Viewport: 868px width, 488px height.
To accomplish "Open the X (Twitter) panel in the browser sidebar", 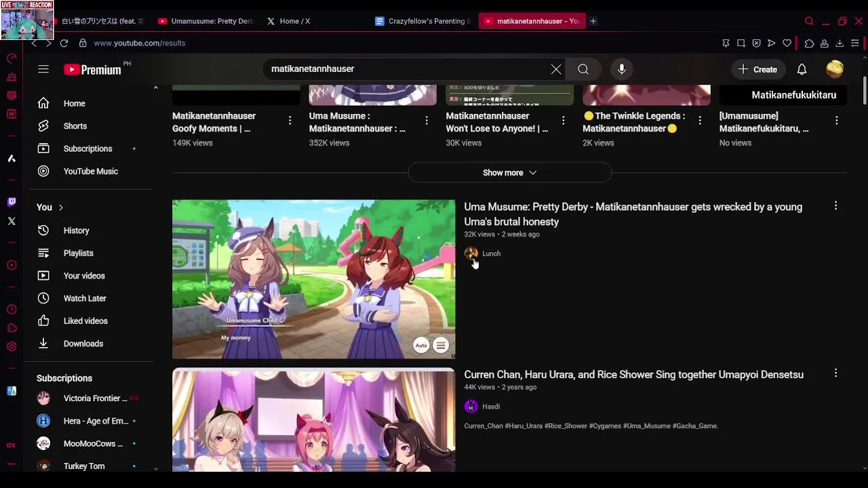I will tap(12, 221).
